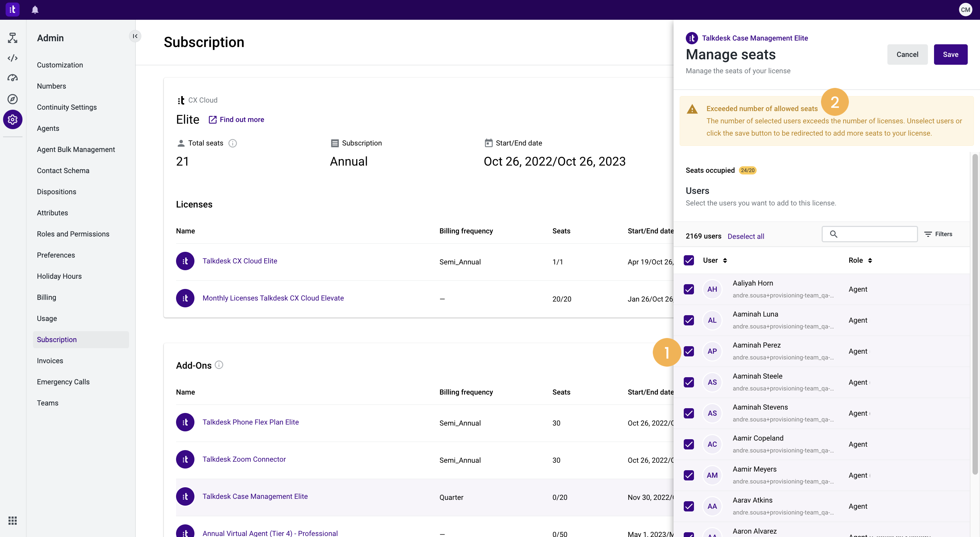Open the notifications bell
The width and height of the screenshot is (980, 537).
35,10
